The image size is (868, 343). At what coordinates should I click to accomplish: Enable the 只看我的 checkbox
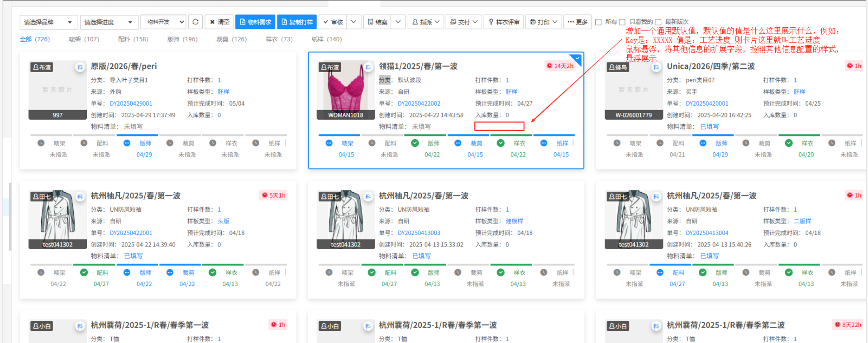pos(622,22)
